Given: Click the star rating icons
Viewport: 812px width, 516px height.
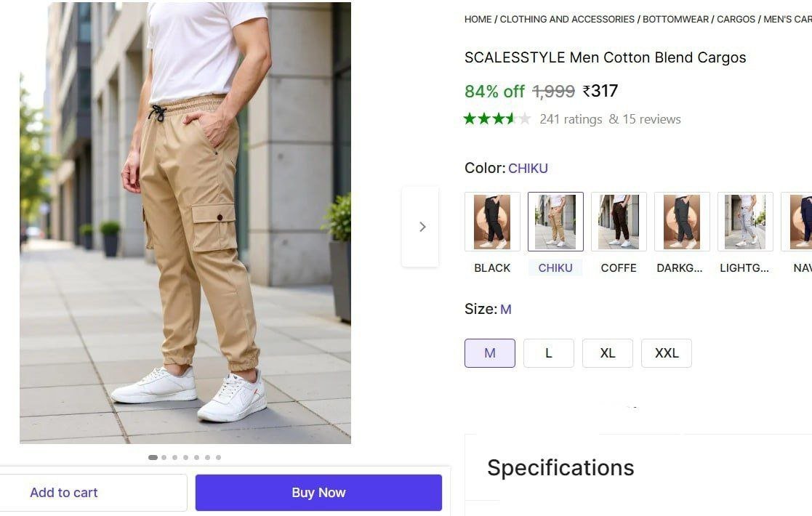Looking at the screenshot, I should pos(497,118).
